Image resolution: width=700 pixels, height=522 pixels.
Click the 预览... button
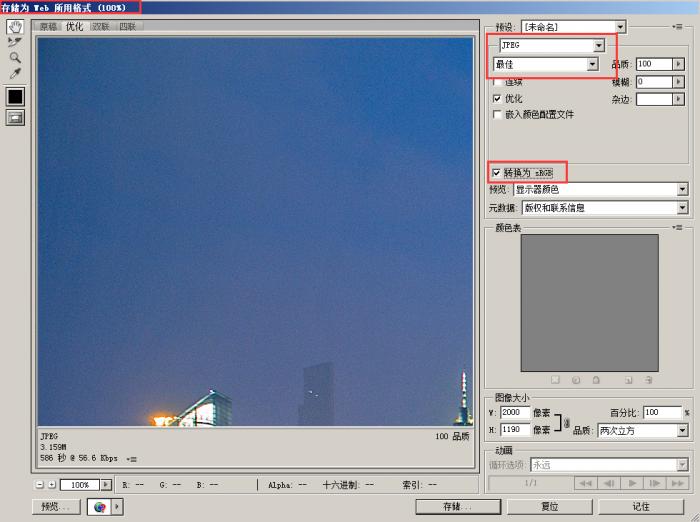tap(56, 507)
